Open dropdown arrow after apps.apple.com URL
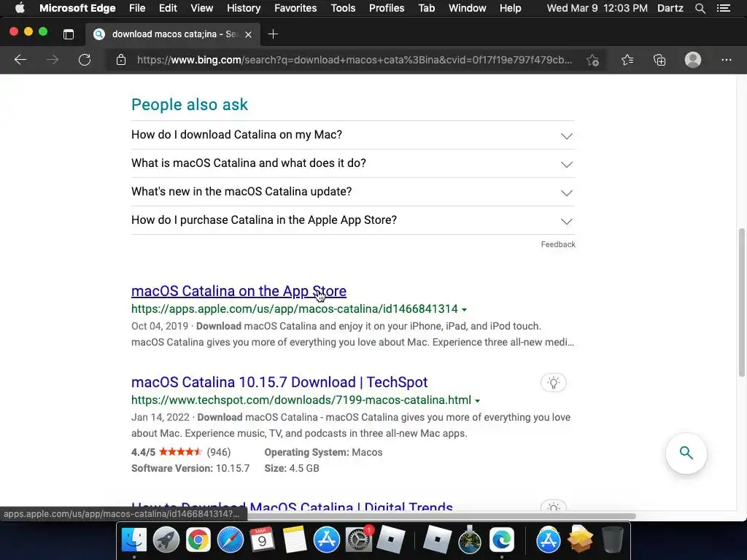The width and height of the screenshot is (747, 560). (x=464, y=309)
